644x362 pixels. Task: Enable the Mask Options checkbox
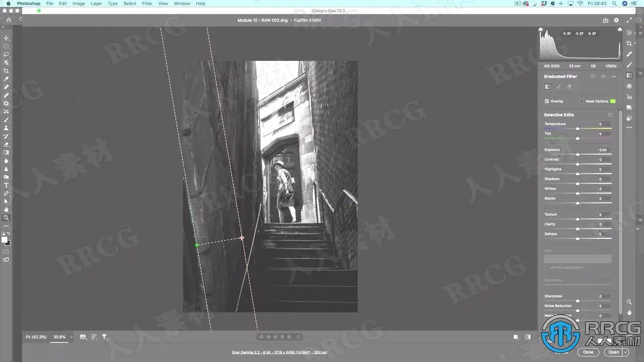pos(582,101)
